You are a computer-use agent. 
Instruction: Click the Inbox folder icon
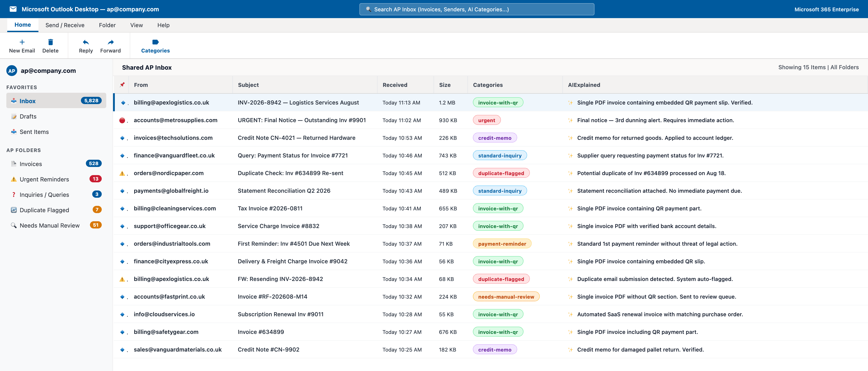tap(14, 100)
